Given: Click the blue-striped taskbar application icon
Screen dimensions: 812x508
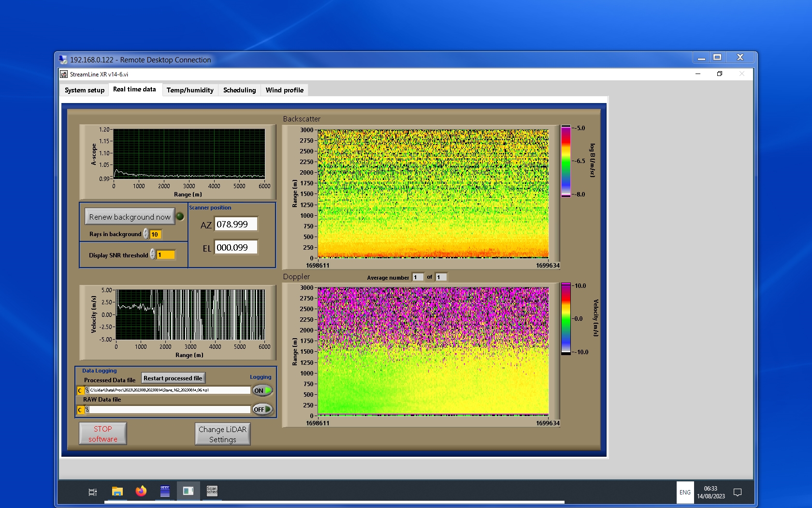Looking at the screenshot, I should [x=165, y=491].
